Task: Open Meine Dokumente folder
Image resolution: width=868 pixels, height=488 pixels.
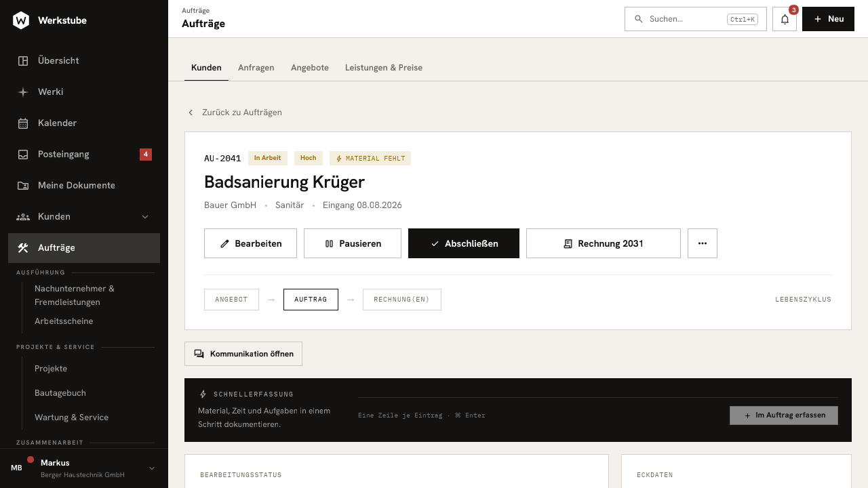Action: pyautogui.click(x=84, y=186)
